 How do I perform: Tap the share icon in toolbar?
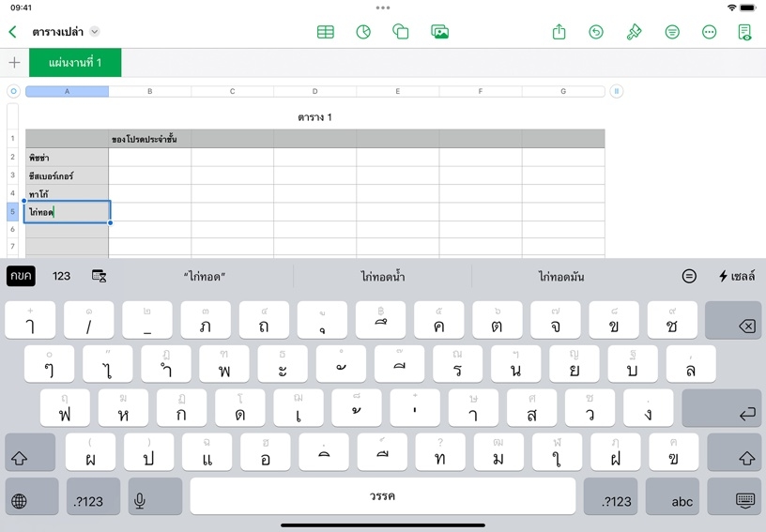pyautogui.click(x=559, y=32)
